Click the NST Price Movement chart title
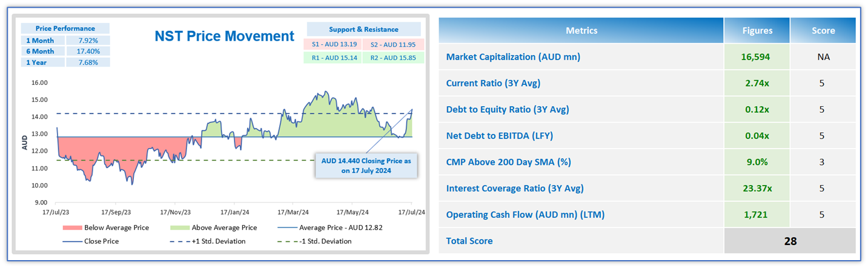Viewport: 868px width, 268px height. (x=225, y=36)
